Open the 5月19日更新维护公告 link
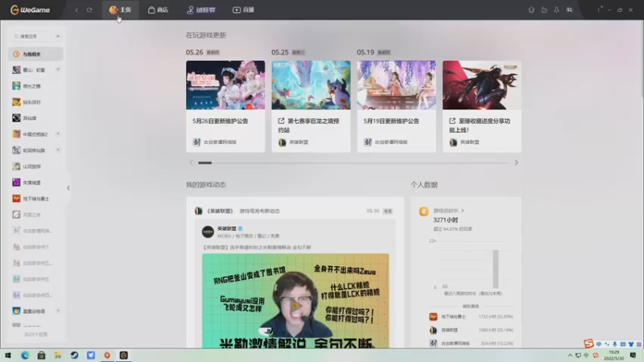 tap(391, 121)
